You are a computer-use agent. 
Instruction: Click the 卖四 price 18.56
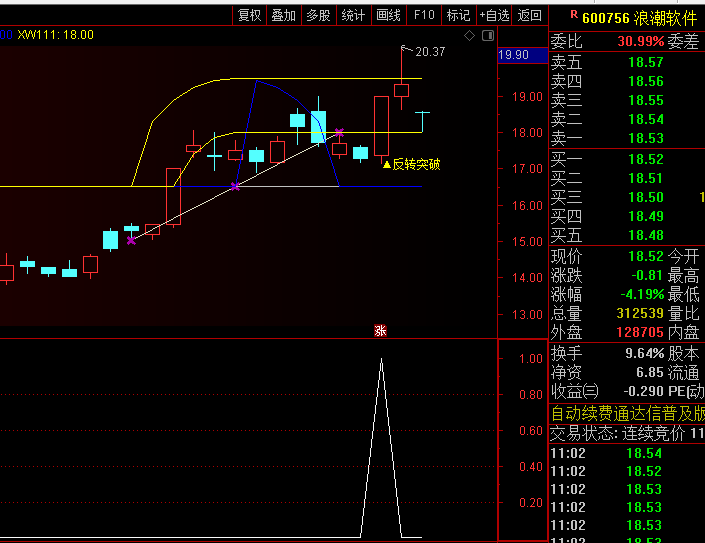click(x=646, y=81)
